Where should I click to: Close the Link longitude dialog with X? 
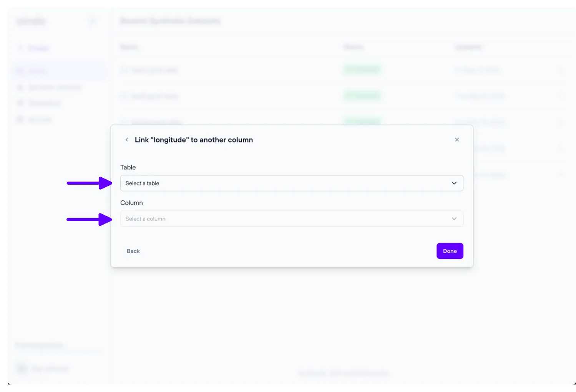pyautogui.click(x=457, y=140)
